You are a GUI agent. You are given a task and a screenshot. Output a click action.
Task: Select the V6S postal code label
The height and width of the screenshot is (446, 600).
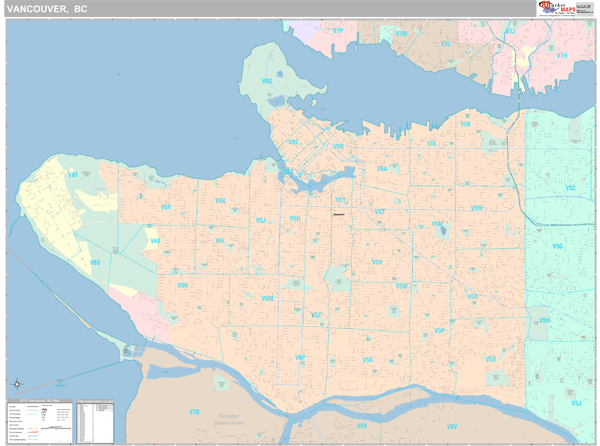point(155,241)
